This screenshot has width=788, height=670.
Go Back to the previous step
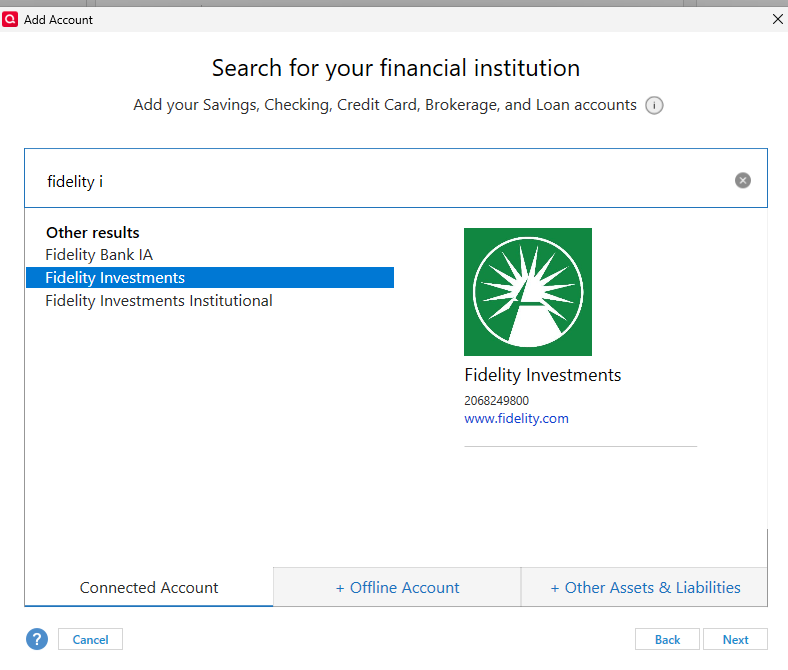coord(667,639)
